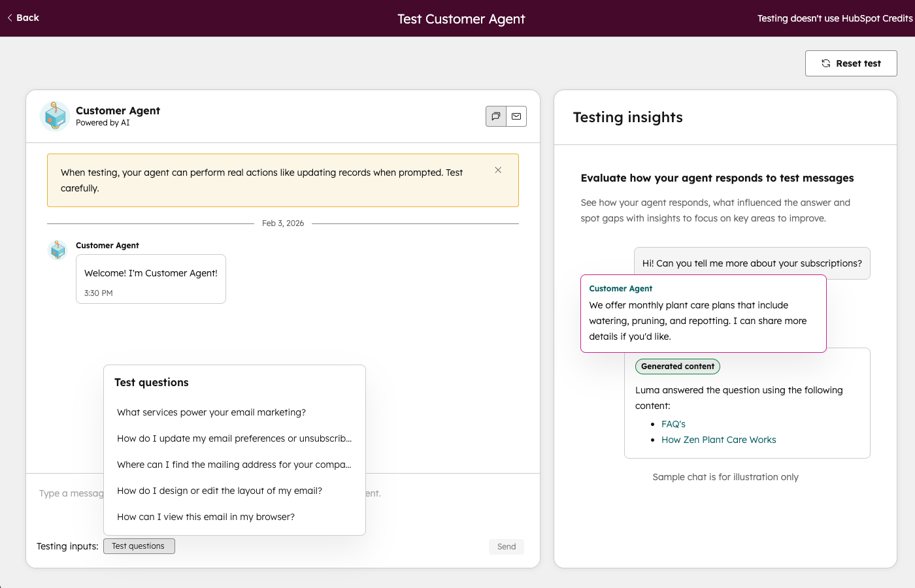The width and height of the screenshot is (915, 588).
Task: Click the Reset test button
Action: [x=850, y=63]
